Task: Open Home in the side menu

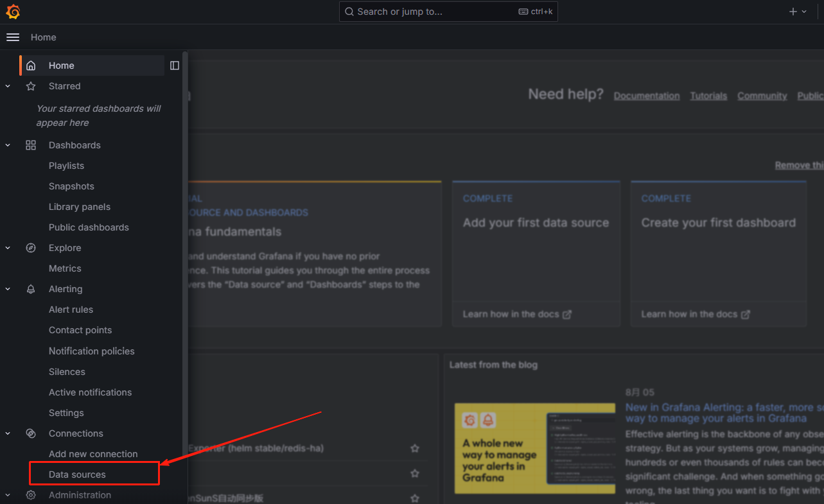Action: click(x=61, y=65)
